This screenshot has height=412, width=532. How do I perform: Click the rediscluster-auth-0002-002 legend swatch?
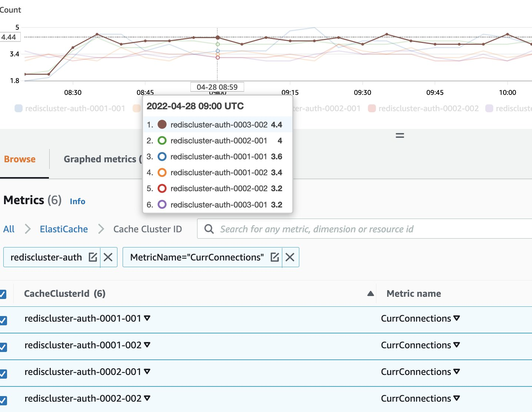(x=372, y=108)
